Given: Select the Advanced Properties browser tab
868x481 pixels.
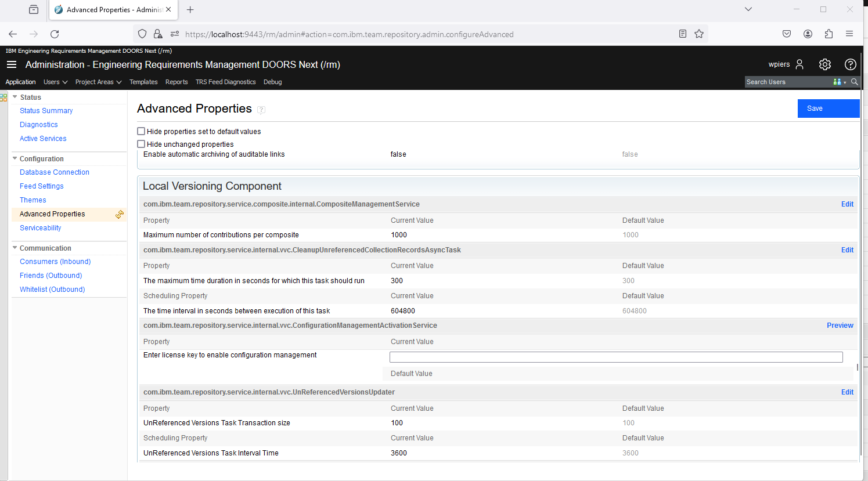Looking at the screenshot, I should pos(114,10).
